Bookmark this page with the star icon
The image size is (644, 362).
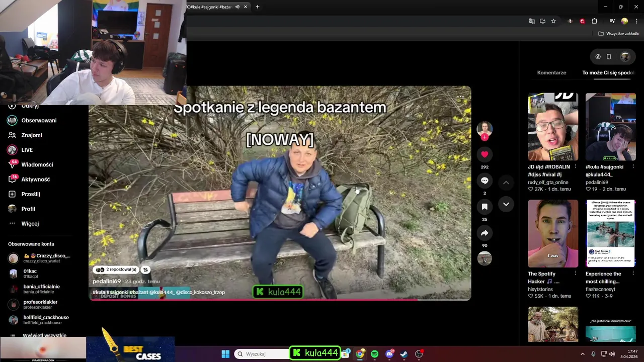point(553,21)
